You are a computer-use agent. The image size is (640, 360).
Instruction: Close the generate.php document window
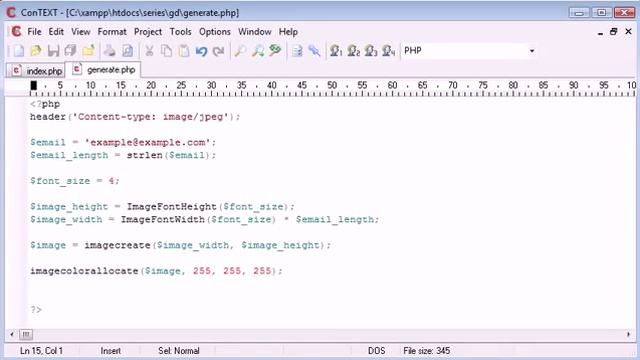pos(628,32)
